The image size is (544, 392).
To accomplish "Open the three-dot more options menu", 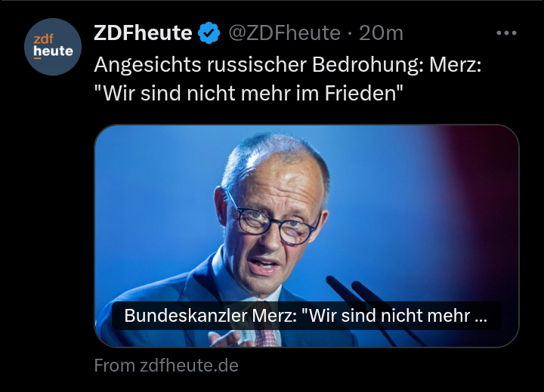I will pyautogui.click(x=506, y=33).
